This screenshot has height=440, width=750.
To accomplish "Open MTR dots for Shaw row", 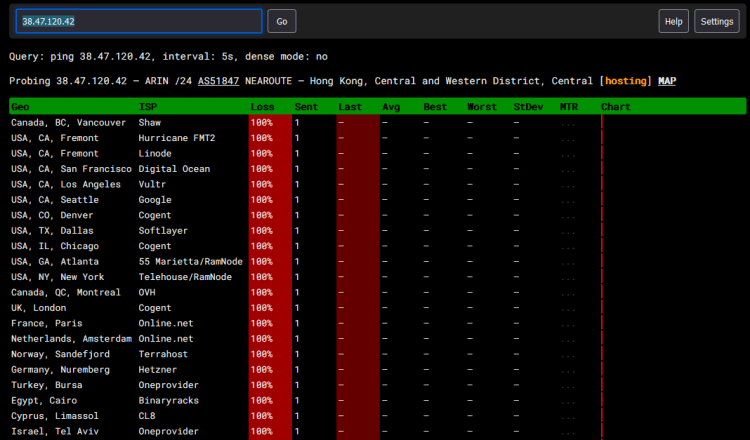I will click(568, 124).
